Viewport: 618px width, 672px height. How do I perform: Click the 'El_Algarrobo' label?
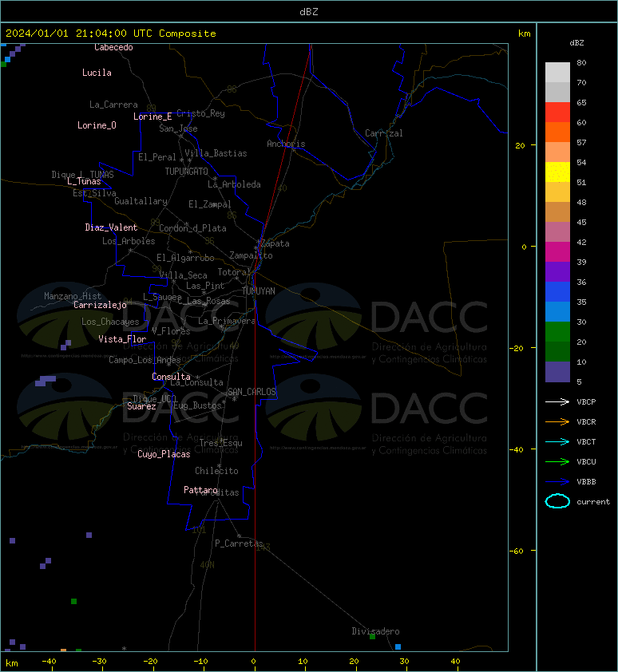pyautogui.click(x=185, y=258)
